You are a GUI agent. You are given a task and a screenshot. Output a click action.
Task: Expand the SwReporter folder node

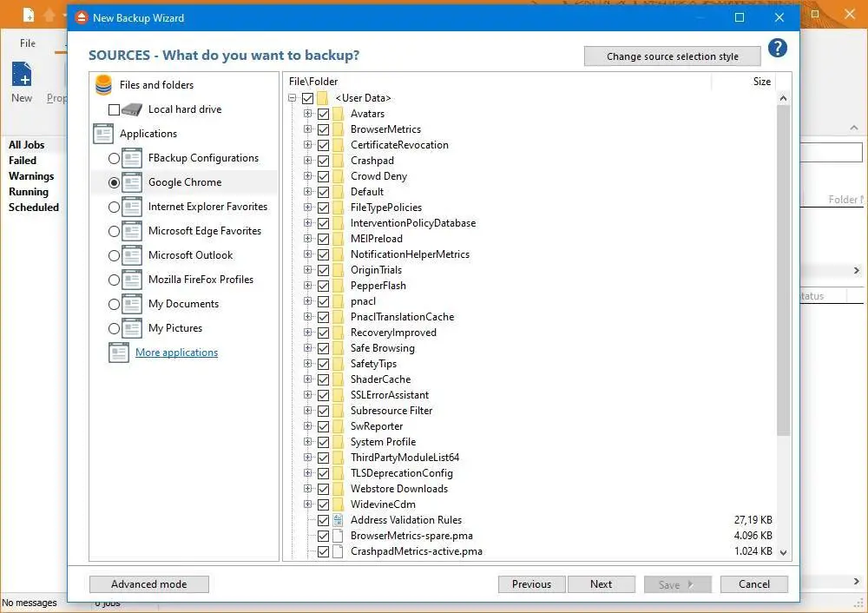[x=308, y=425]
